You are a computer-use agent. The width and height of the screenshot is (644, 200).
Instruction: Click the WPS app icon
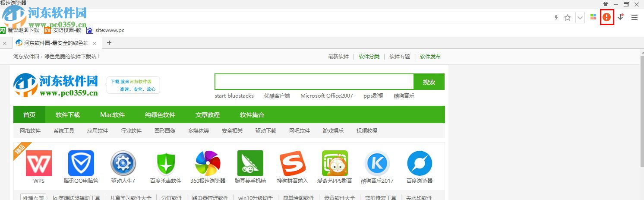[39, 163]
